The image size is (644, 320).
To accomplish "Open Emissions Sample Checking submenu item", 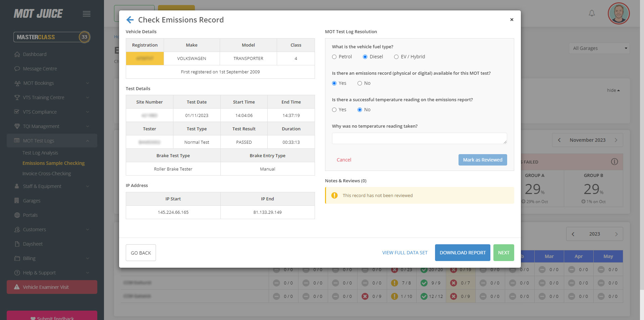I will pyautogui.click(x=54, y=163).
